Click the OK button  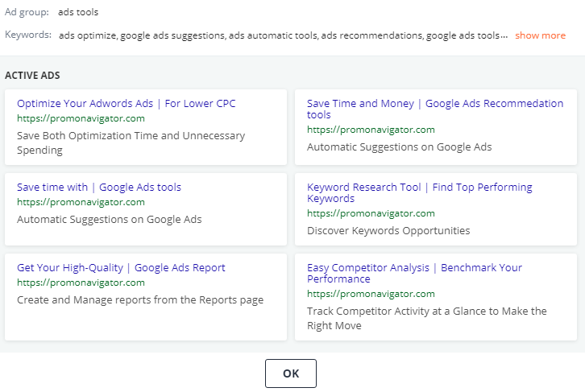[291, 373]
